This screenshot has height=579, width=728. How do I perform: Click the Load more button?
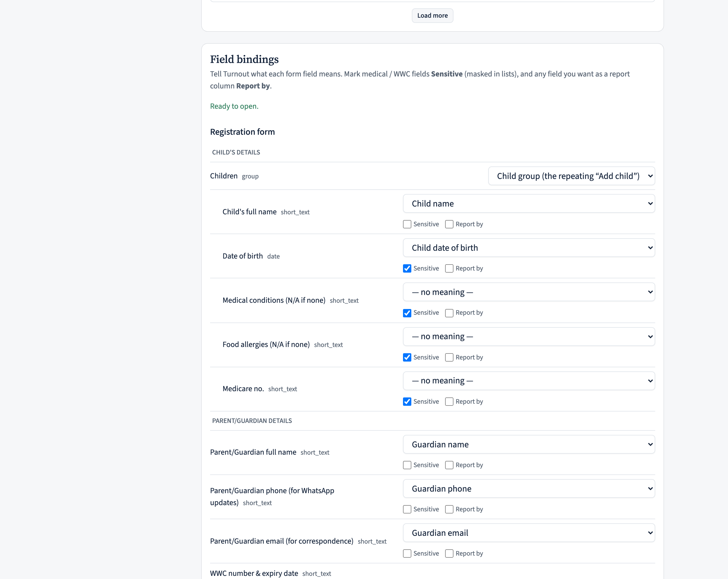coord(432,16)
